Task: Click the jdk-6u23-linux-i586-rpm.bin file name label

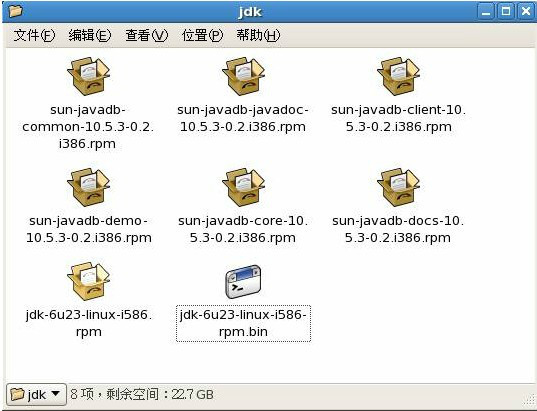Action: click(x=243, y=323)
